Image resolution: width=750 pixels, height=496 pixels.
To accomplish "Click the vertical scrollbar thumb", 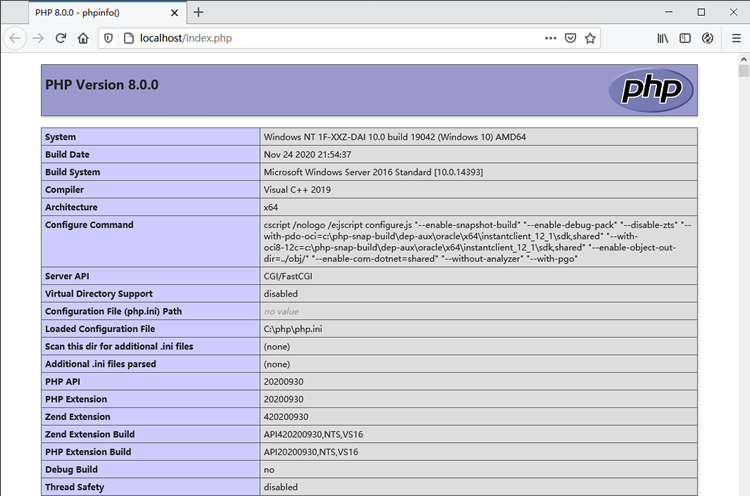I will [x=743, y=71].
